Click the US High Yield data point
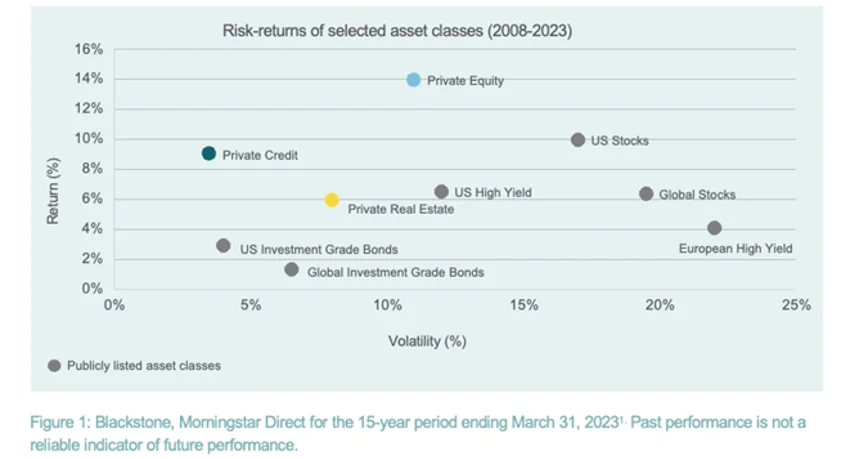Screen dimensions: 850x459 coord(441,191)
